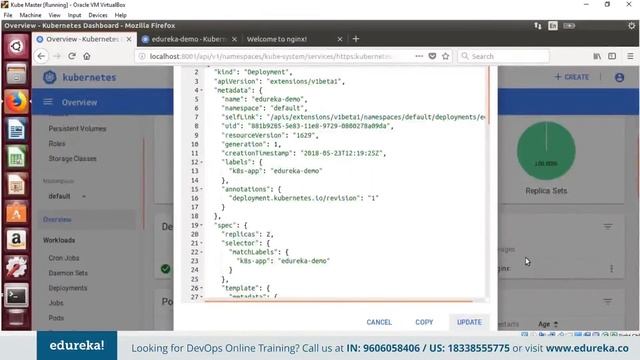
Task: Open the Ubuntu dash search icon
Action: point(16,46)
